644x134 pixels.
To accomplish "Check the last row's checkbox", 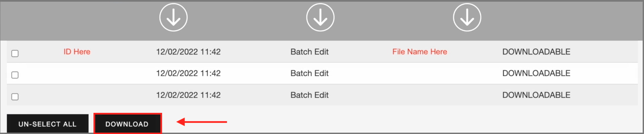I will click(x=15, y=97).
